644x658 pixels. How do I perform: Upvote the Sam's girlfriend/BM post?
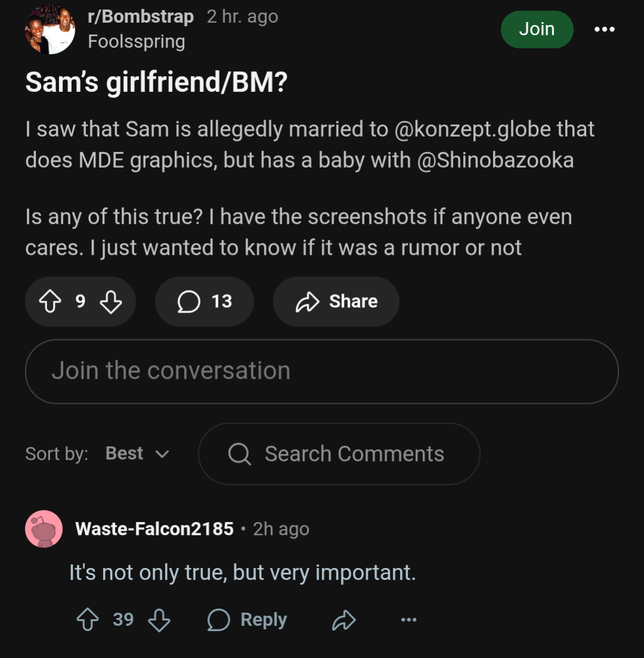pyautogui.click(x=49, y=302)
